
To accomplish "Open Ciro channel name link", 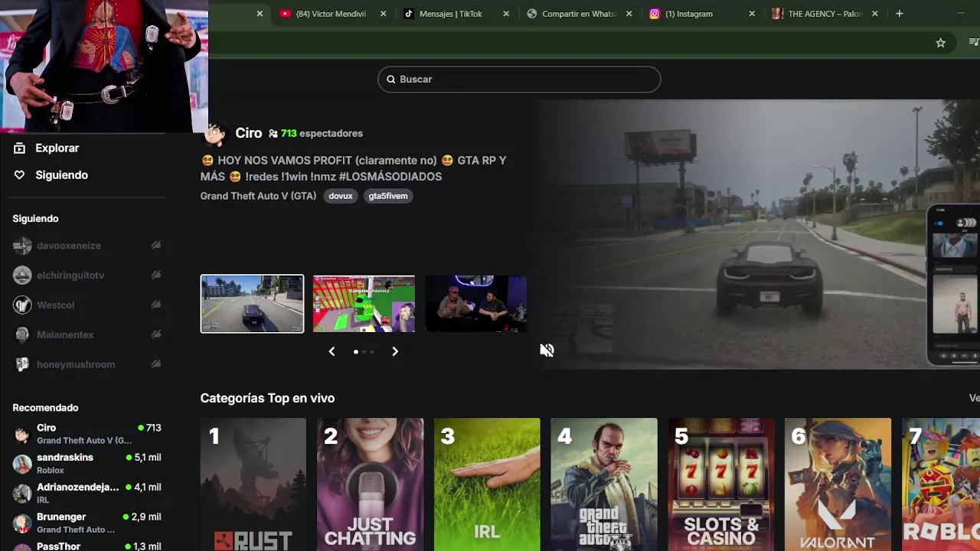I will (248, 133).
